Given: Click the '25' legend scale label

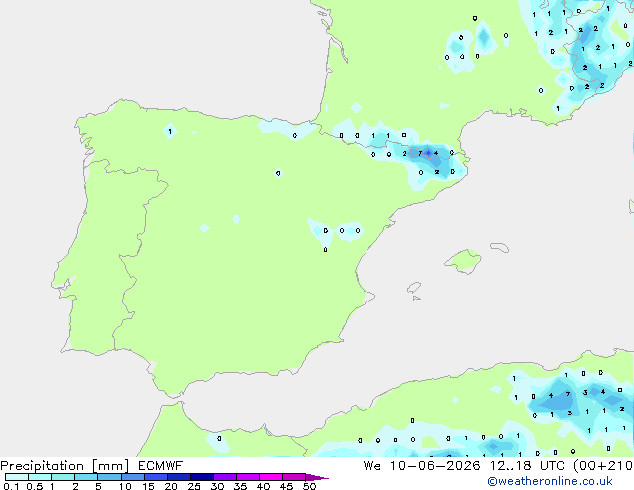Looking at the screenshot, I should 194,486.
